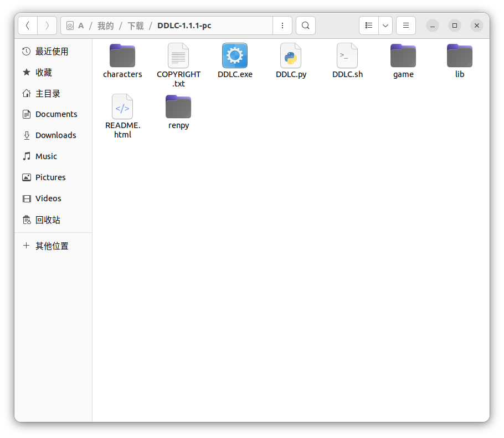The height and width of the screenshot is (438, 504).
Task: Select the DDLC.py Python file
Action: 291,61
